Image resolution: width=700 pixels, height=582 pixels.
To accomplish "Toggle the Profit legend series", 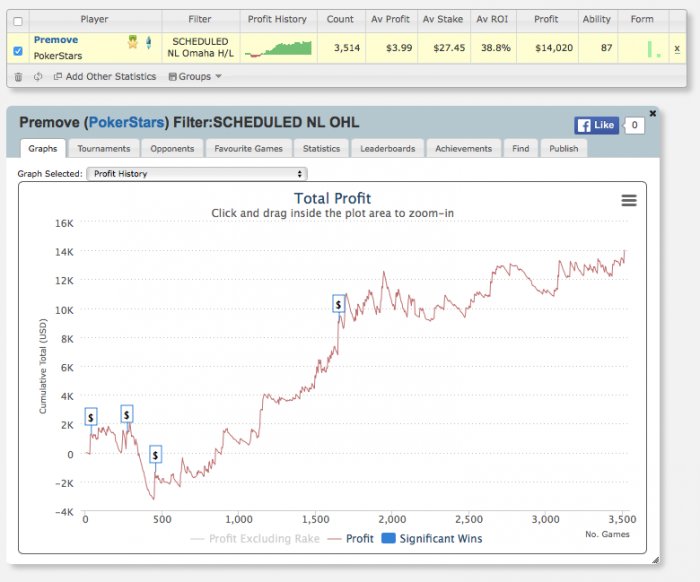I will (350, 539).
